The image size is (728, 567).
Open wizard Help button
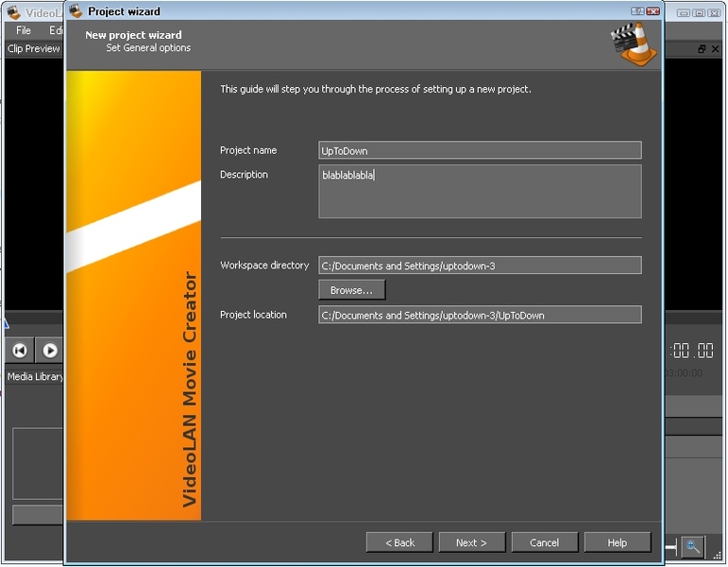click(x=618, y=542)
